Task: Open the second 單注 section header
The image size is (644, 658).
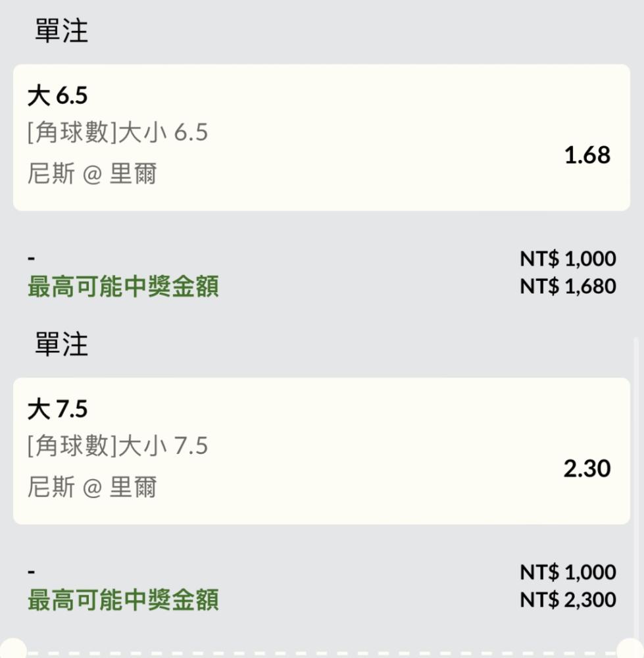Action: [x=61, y=344]
